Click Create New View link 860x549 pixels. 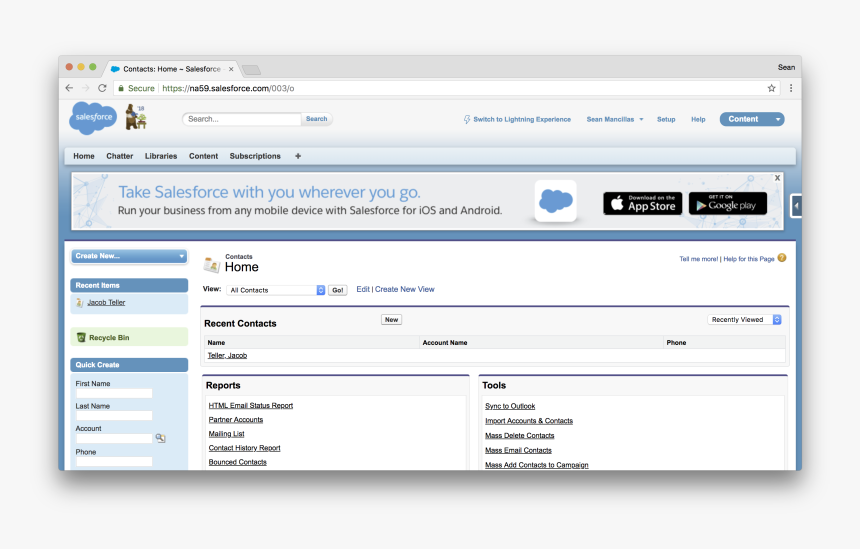point(404,289)
